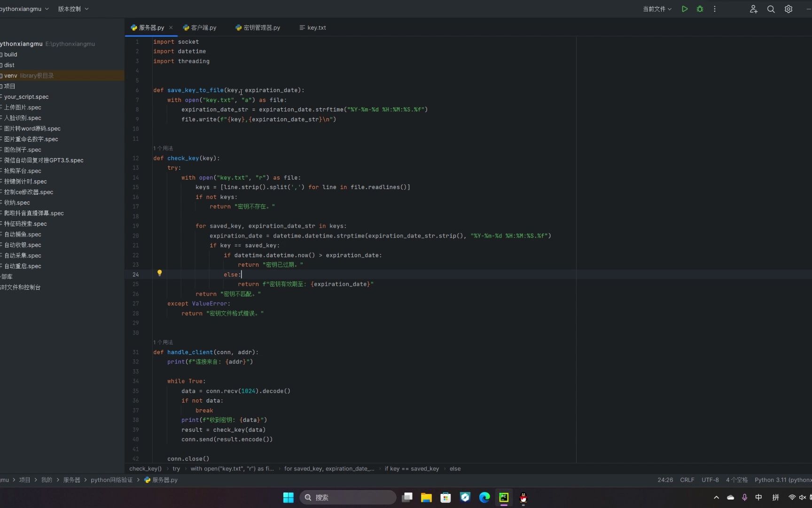Select the dist folder in project tree
This screenshot has width=812, height=508.
8,65
